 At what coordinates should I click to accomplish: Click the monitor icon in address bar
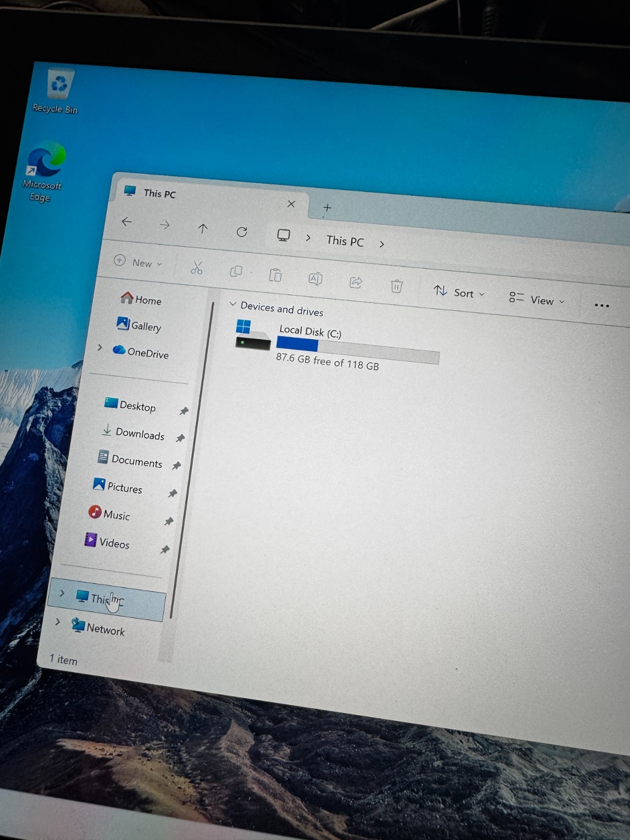[283, 236]
